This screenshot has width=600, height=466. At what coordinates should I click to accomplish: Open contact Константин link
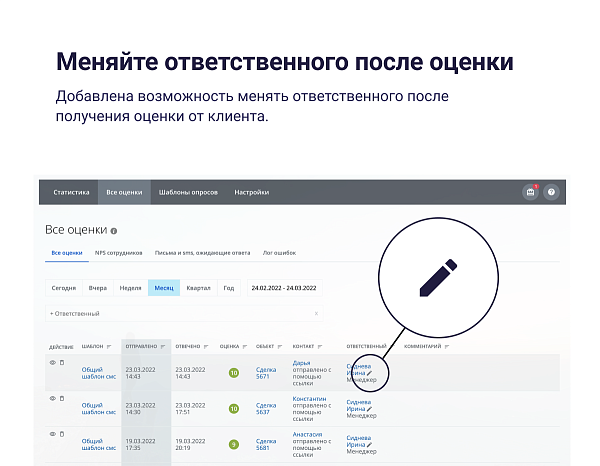[x=310, y=399]
